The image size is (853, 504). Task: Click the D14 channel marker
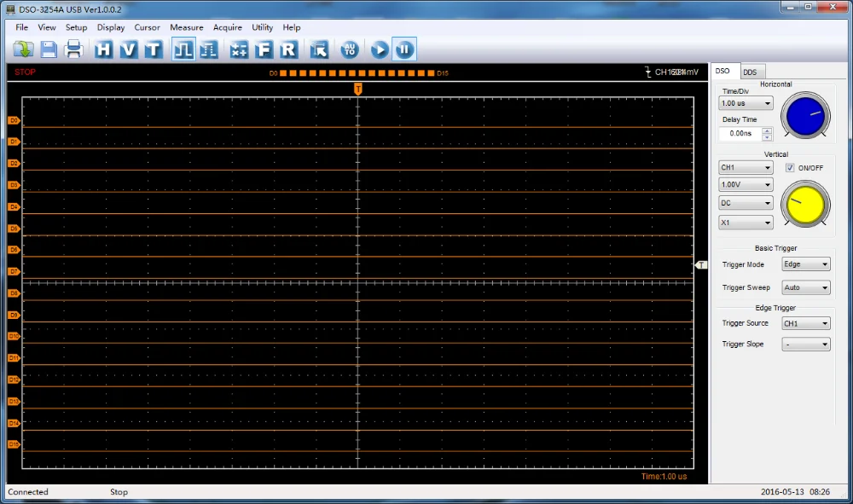click(x=15, y=423)
